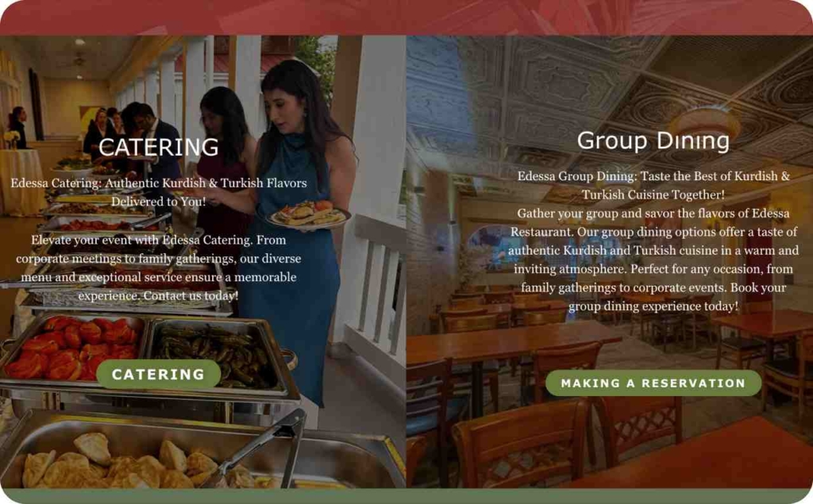
Task: Click the tray of stuffed red peppers
Action: [x=72, y=346]
